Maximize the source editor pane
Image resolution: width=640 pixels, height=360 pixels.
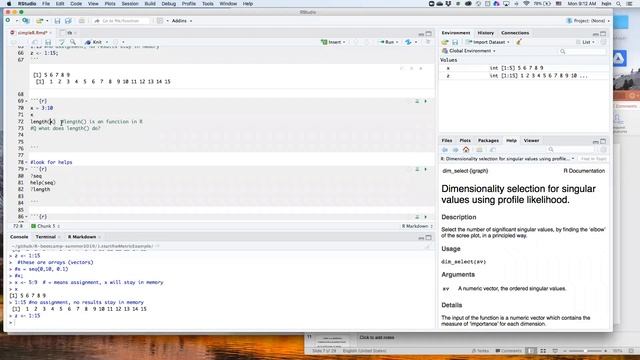point(429,33)
